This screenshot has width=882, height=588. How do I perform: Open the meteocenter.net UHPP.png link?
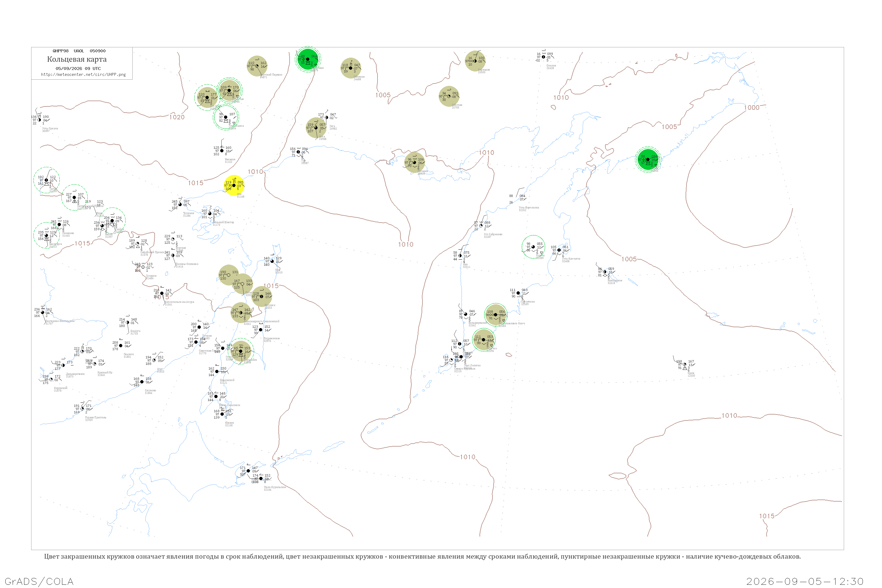tap(83, 75)
